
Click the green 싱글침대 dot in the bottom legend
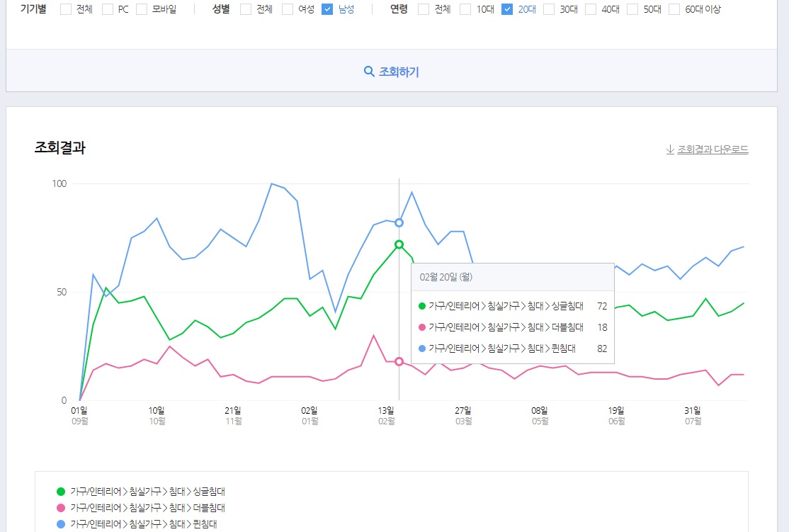pos(61,492)
